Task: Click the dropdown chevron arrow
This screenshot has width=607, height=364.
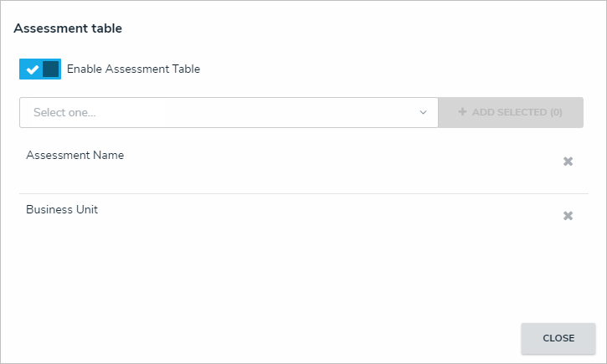Action: coord(423,112)
